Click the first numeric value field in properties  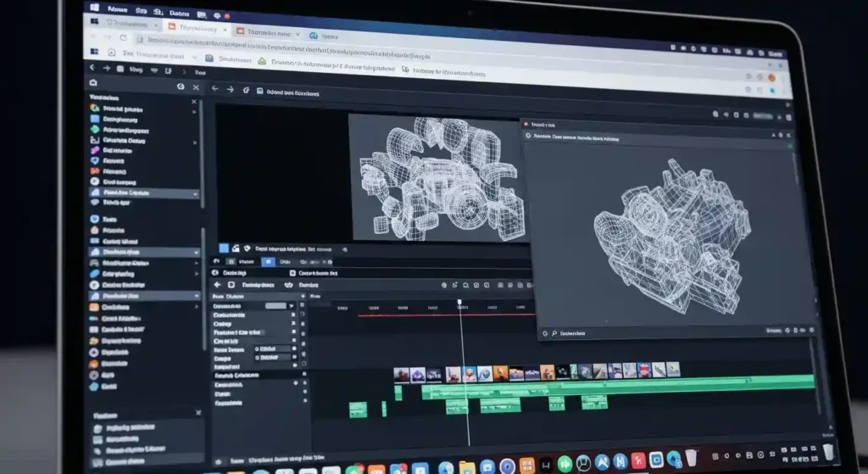(x=272, y=349)
